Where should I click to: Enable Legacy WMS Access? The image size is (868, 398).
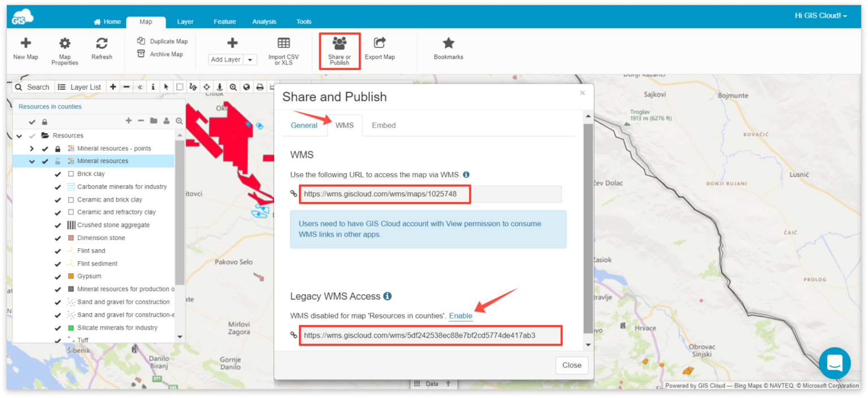click(460, 316)
